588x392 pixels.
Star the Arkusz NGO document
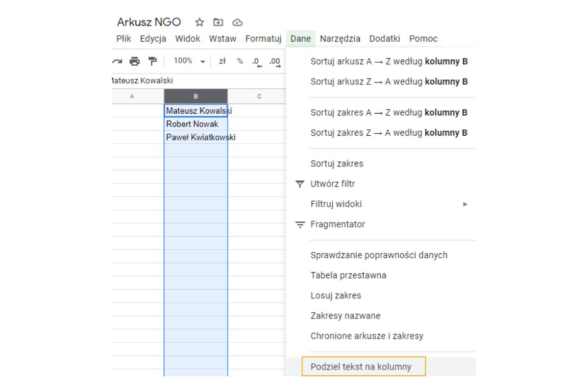(x=199, y=23)
